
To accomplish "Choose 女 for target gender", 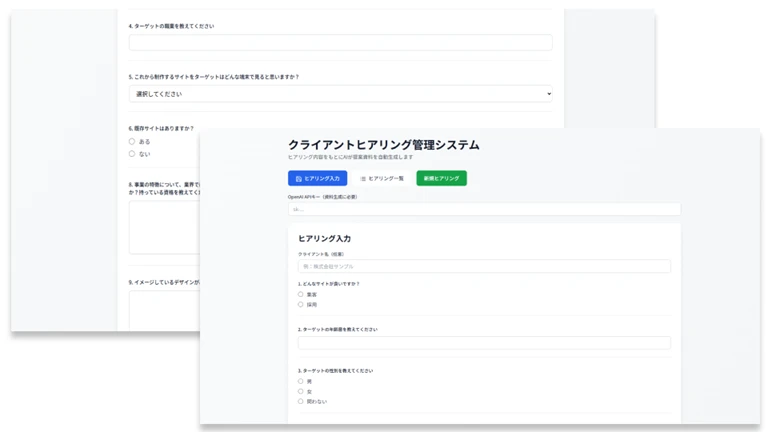I will click(x=301, y=391).
